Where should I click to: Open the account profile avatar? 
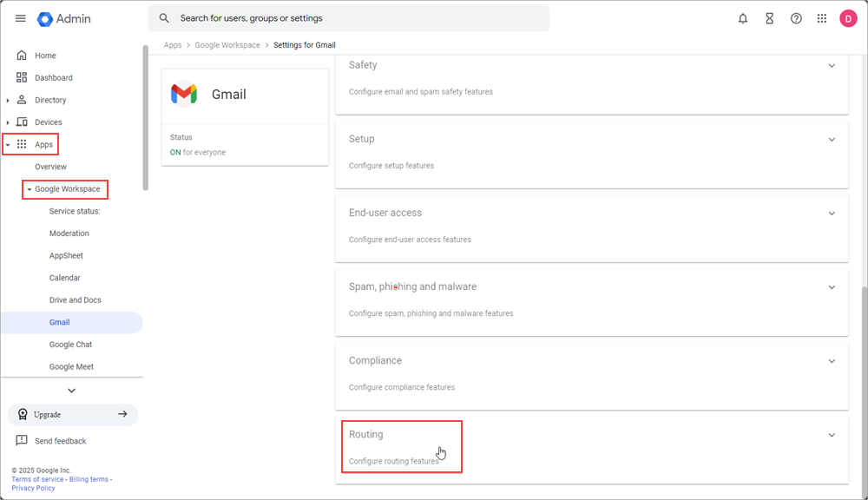[x=848, y=18]
